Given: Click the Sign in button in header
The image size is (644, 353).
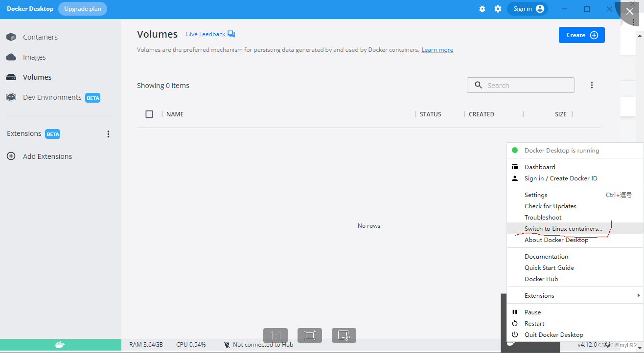Looking at the screenshot, I should pyautogui.click(x=528, y=9).
